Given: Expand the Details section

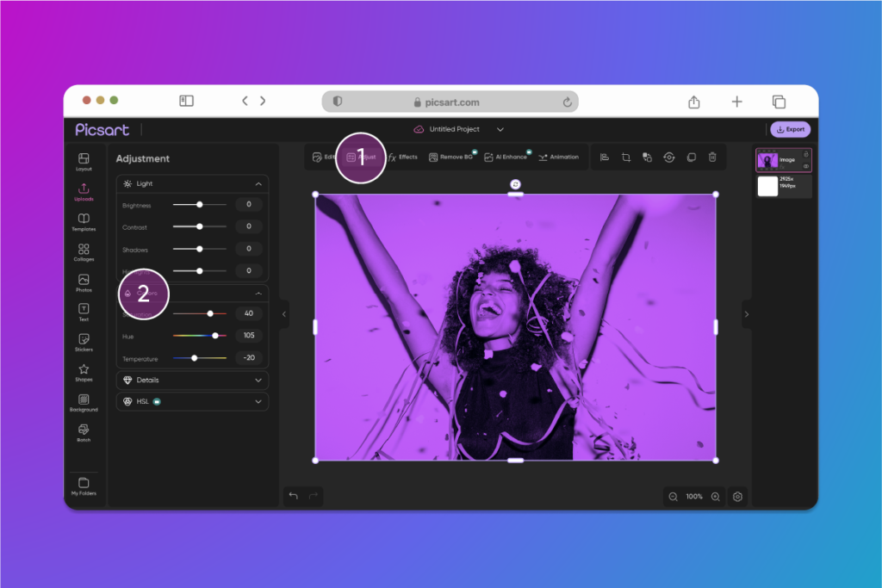Looking at the screenshot, I should tap(192, 380).
